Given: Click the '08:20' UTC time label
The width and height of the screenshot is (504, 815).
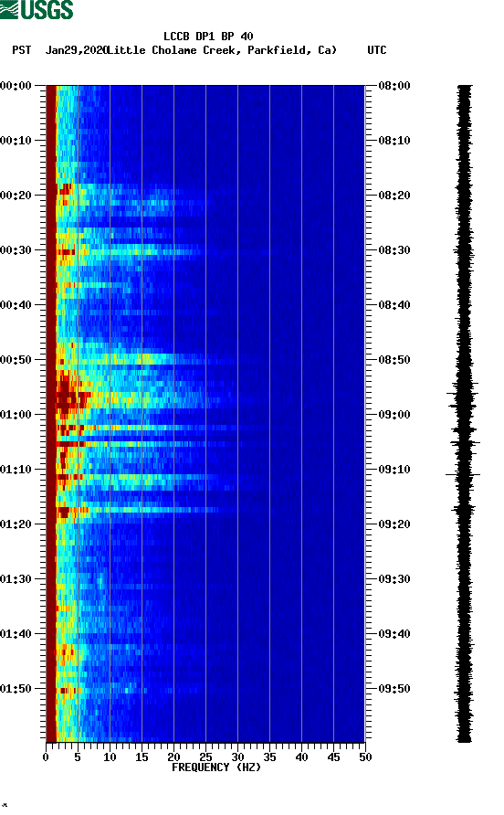Looking at the screenshot, I should (394, 196).
